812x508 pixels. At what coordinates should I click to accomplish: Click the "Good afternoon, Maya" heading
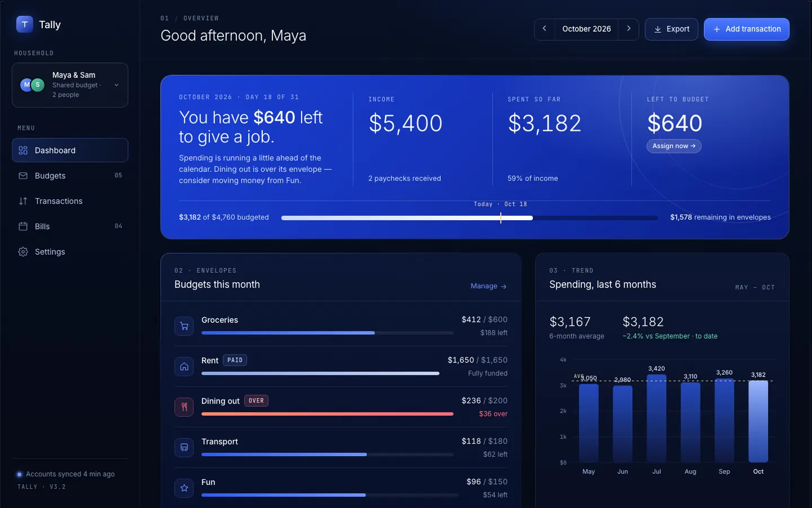click(x=233, y=36)
